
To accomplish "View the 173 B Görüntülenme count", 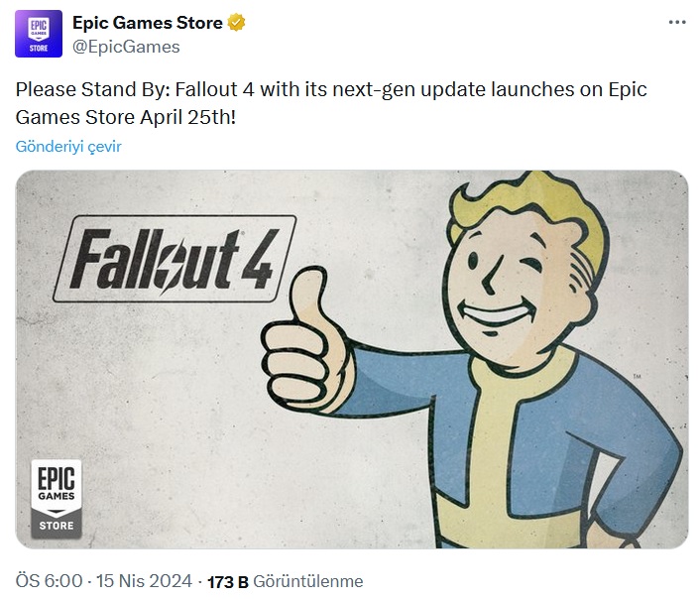I will [x=286, y=581].
